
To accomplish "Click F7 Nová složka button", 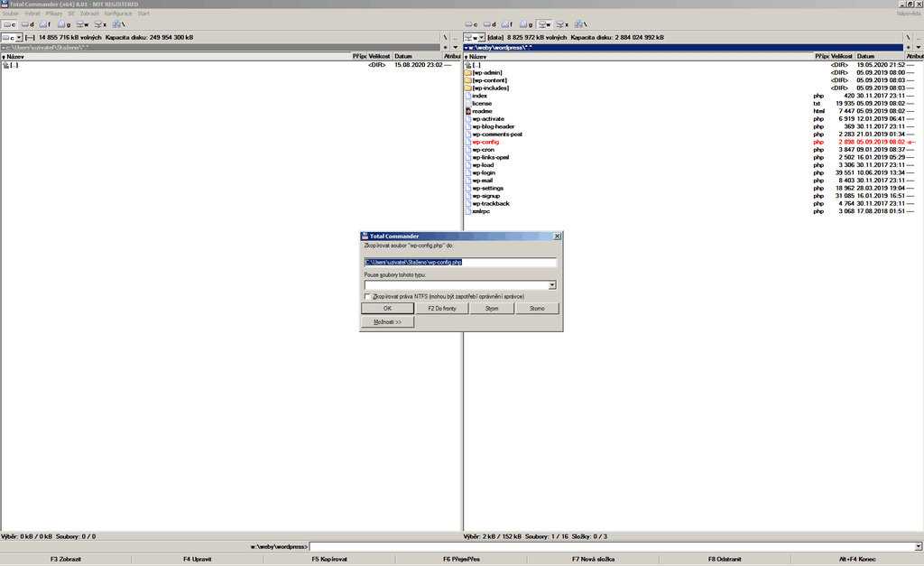I will point(594,559).
